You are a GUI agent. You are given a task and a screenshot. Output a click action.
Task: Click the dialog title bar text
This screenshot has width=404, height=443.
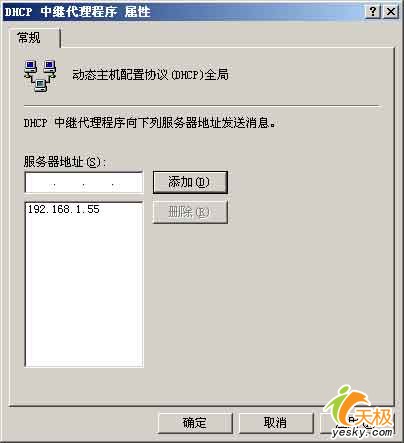tap(77, 12)
